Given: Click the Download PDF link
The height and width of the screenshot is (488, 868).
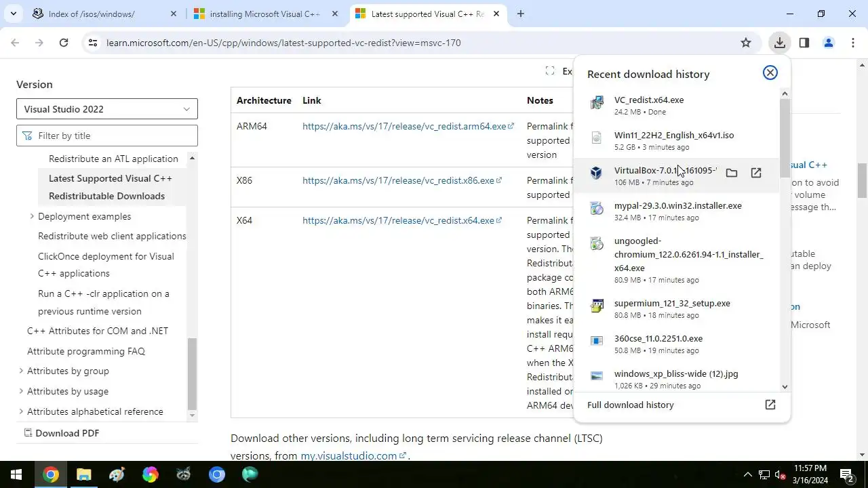Looking at the screenshot, I should point(61,433).
